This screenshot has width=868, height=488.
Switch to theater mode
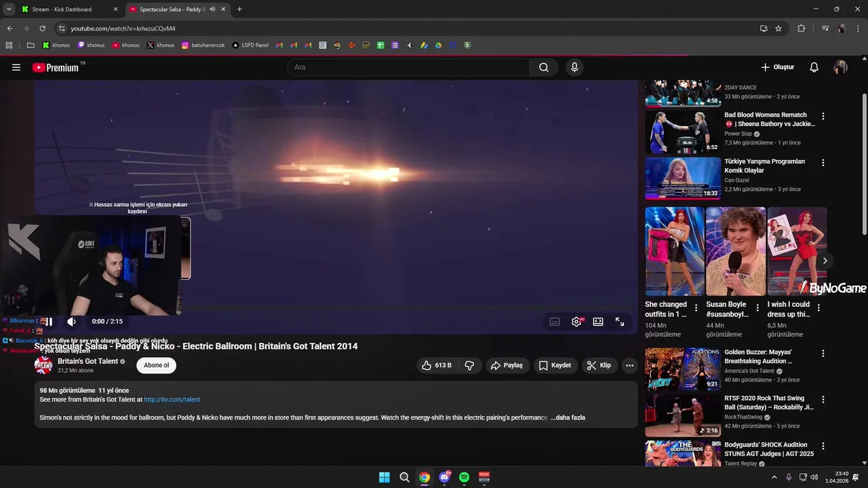tap(598, 322)
